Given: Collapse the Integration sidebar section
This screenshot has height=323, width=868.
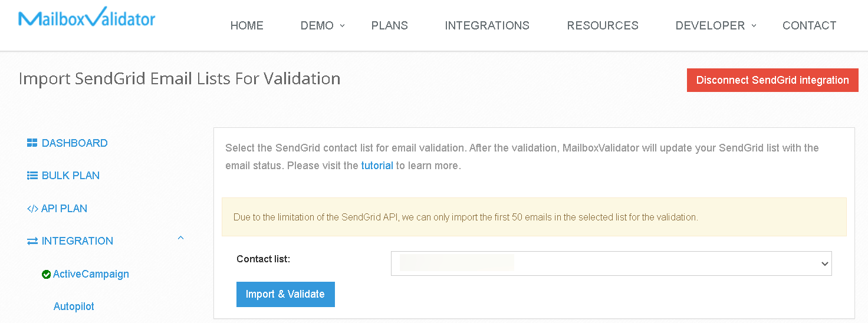Looking at the screenshot, I should (x=181, y=239).
